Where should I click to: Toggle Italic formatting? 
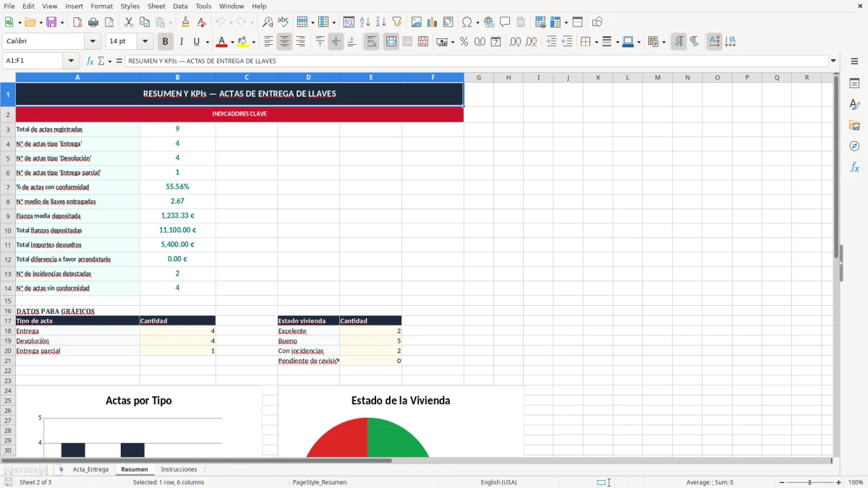point(182,42)
